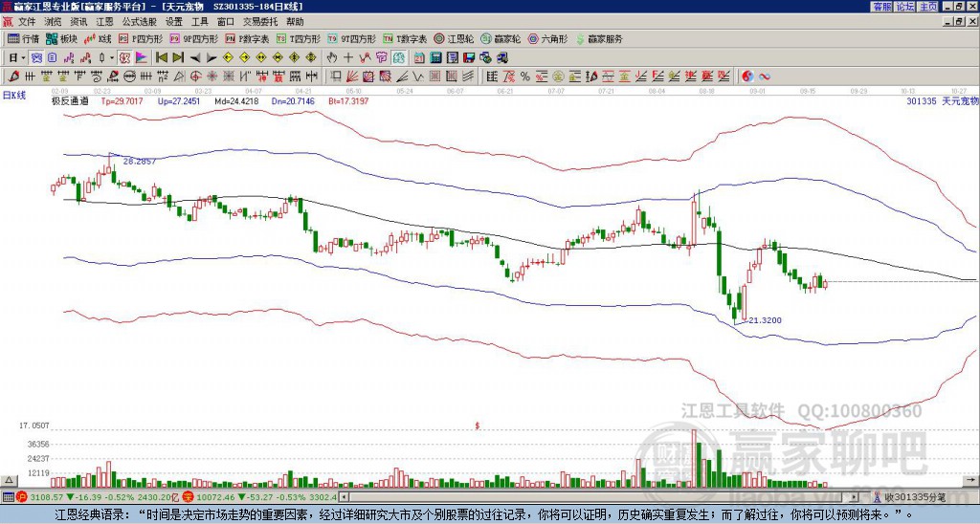This screenshot has height=524, width=980.
Task: Open 主页 homepage link
Action: (928, 7)
